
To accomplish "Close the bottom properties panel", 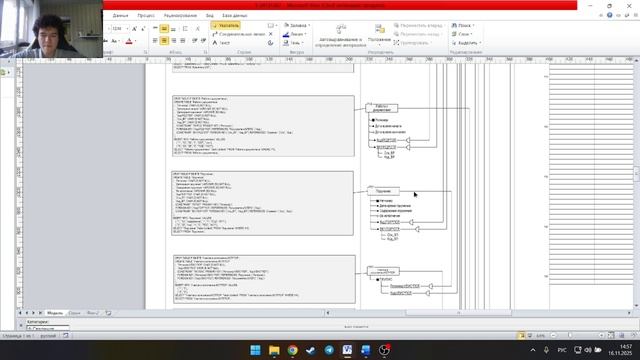I will (x=21, y=325).
